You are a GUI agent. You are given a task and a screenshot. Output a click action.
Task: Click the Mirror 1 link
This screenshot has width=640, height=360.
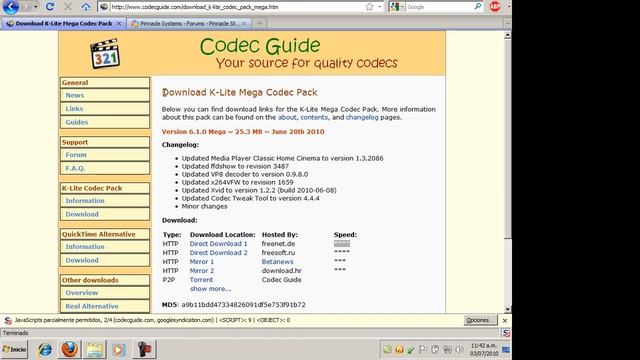202,262
